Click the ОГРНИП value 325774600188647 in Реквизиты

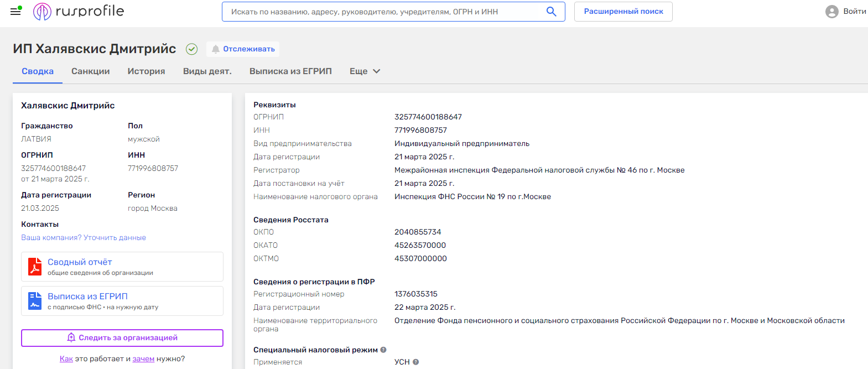[x=428, y=117]
